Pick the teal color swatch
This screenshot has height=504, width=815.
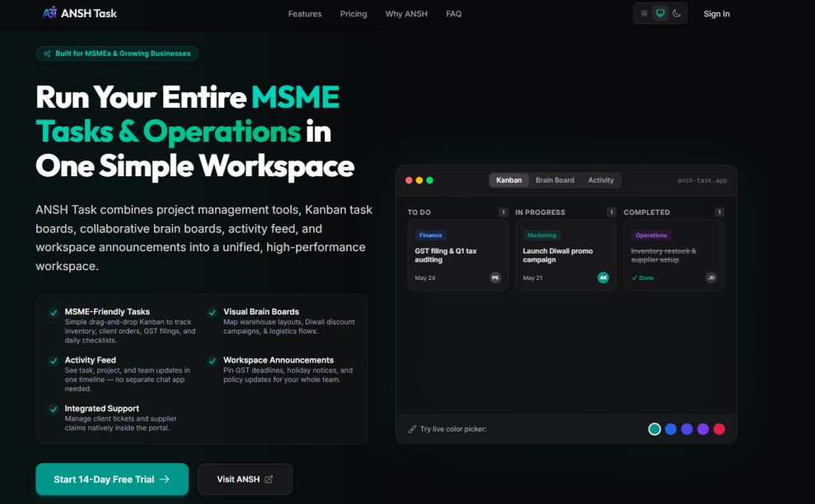pyautogui.click(x=654, y=429)
